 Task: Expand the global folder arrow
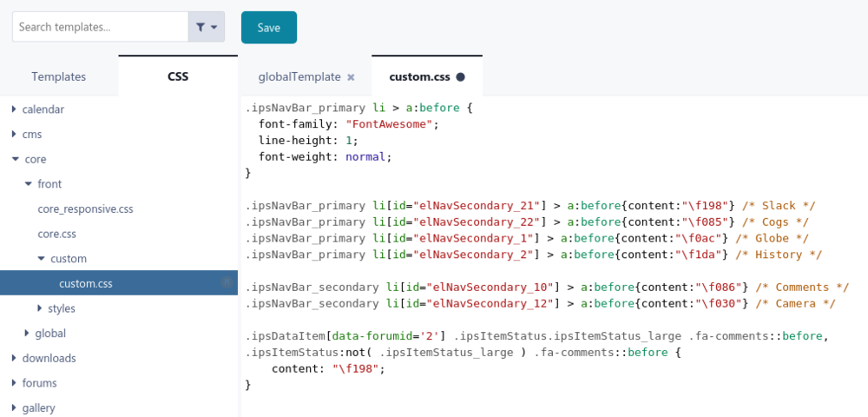coord(28,333)
